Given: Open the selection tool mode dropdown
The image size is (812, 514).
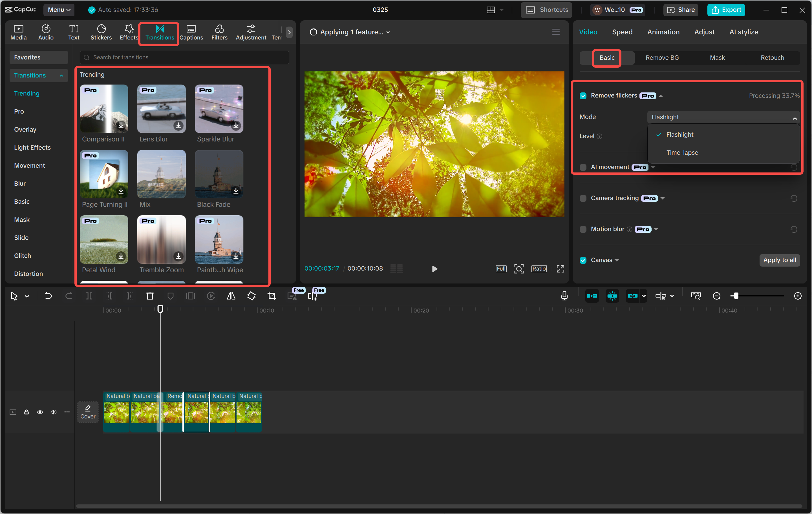Looking at the screenshot, I should pos(27,296).
